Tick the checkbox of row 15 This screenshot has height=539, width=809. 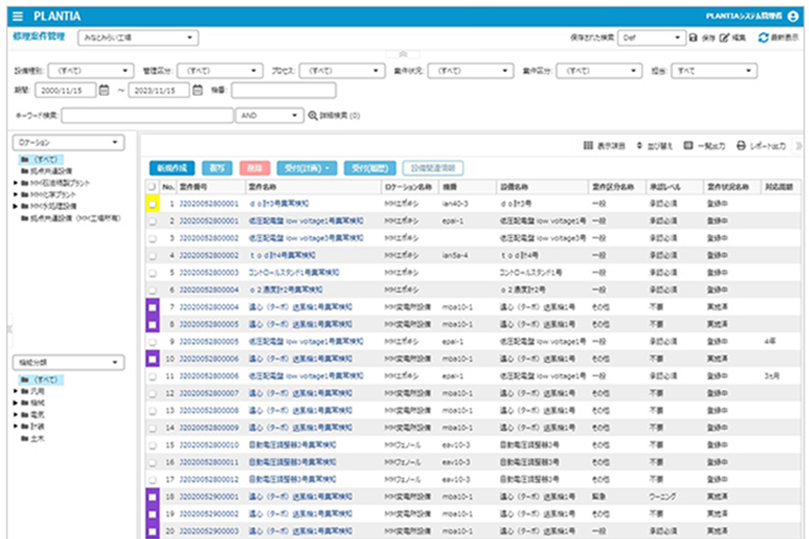coord(152,445)
